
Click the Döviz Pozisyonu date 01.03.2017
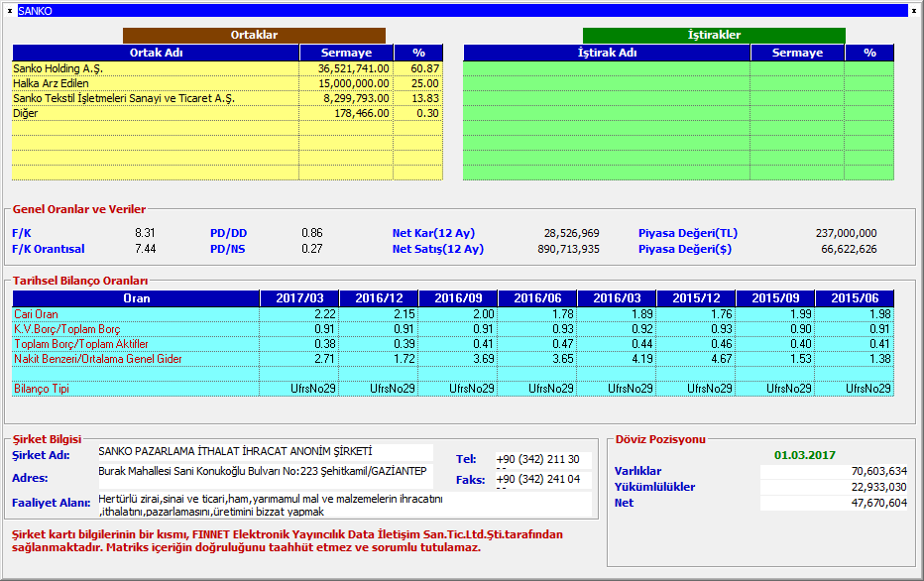tap(804, 455)
